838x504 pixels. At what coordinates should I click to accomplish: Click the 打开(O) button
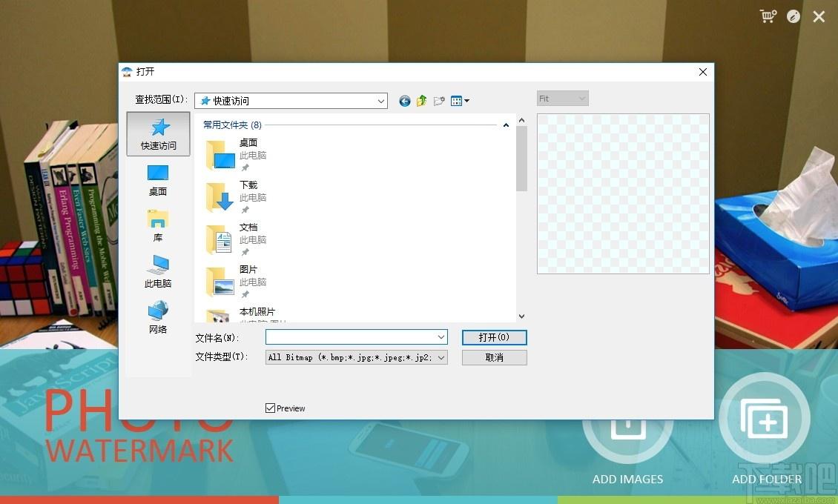point(495,337)
